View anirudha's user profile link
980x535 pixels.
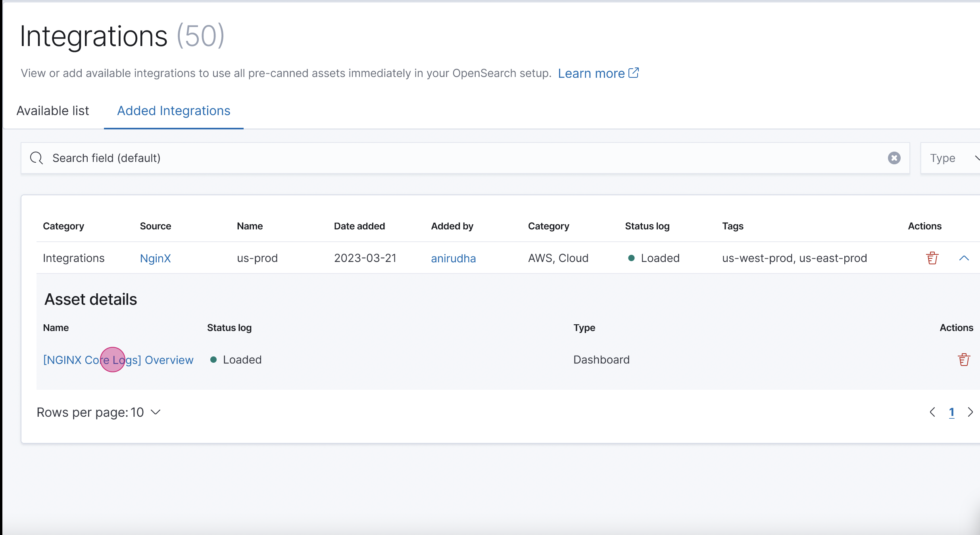pyautogui.click(x=453, y=258)
